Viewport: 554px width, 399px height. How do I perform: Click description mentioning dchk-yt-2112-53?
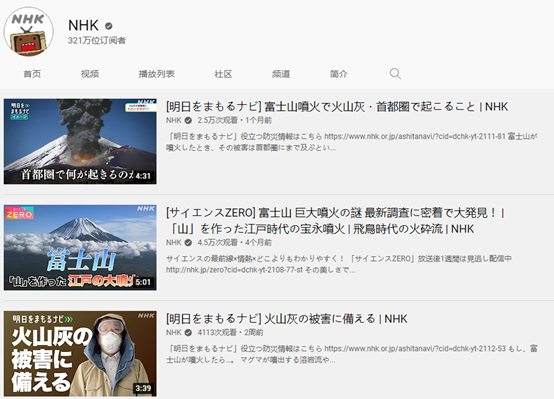[x=352, y=354]
